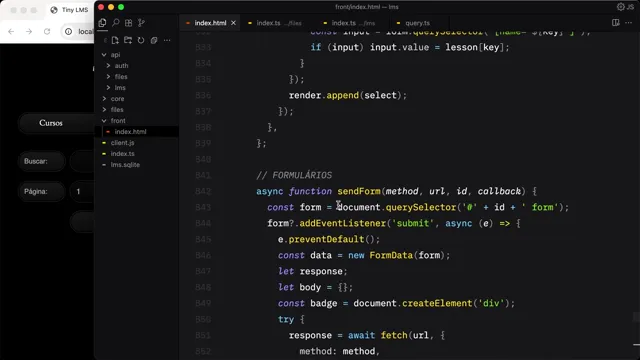Image resolution: width=640 pixels, height=360 pixels.
Task: Click browser back arrow in Tiny LMS window
Action: (x=11, y=31)
